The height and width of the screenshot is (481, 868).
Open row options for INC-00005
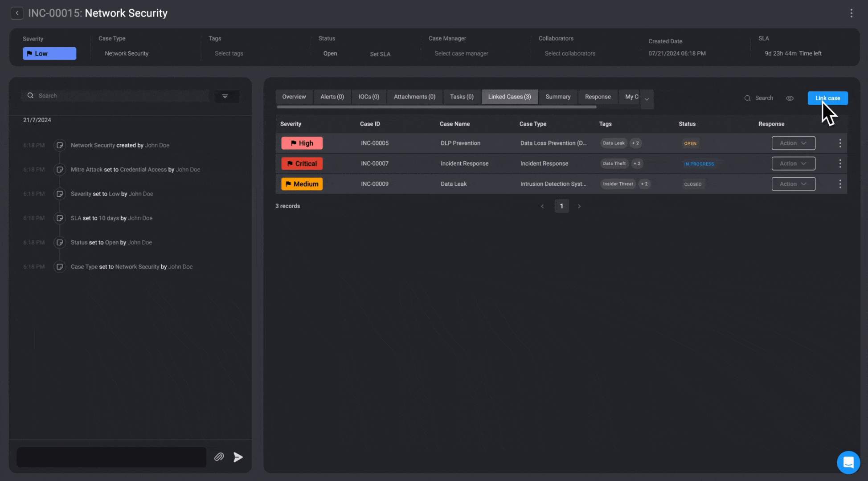(x=840, y=143)
